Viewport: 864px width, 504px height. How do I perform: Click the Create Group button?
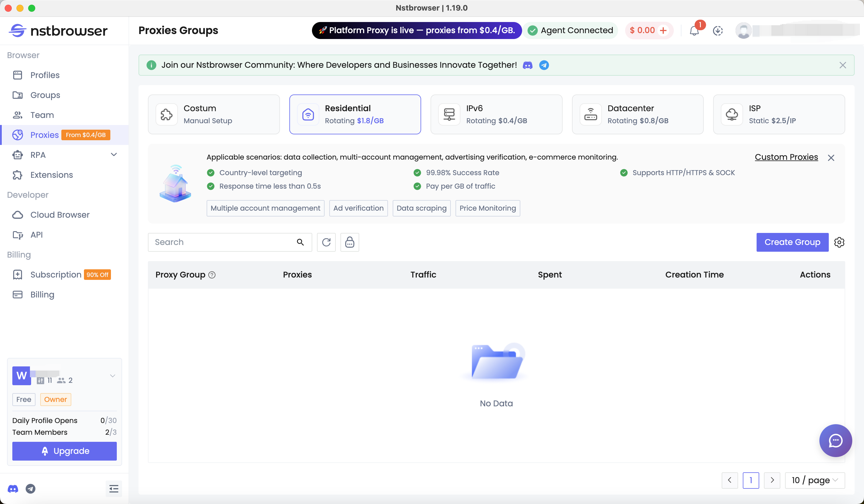coord(792,242)
